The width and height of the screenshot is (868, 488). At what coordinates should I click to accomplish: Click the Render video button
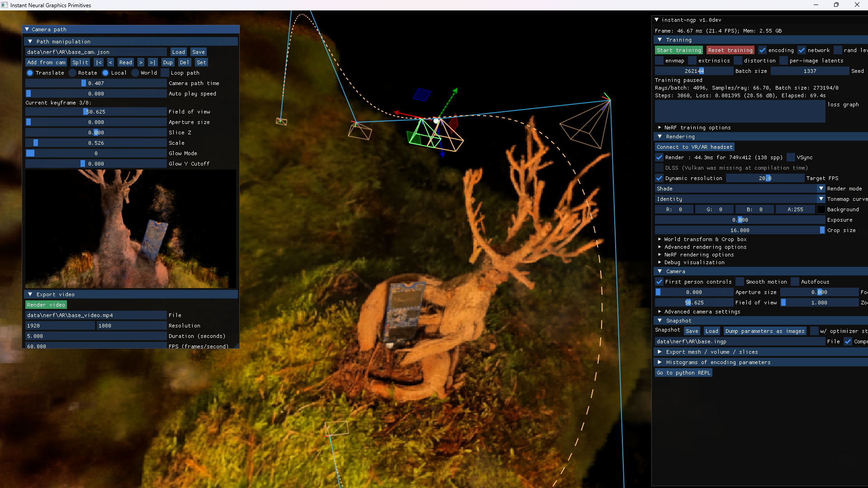[x=46, y=305]
